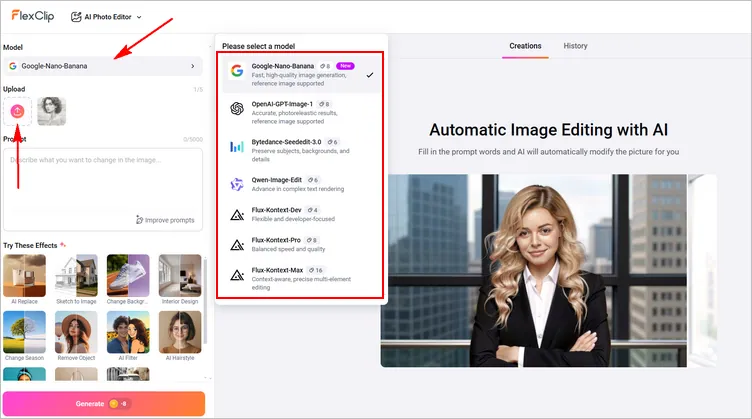This screenshot has width=752, height=419.
Task: Choose the AI Hairstyle effect
Action: [180, 336]
